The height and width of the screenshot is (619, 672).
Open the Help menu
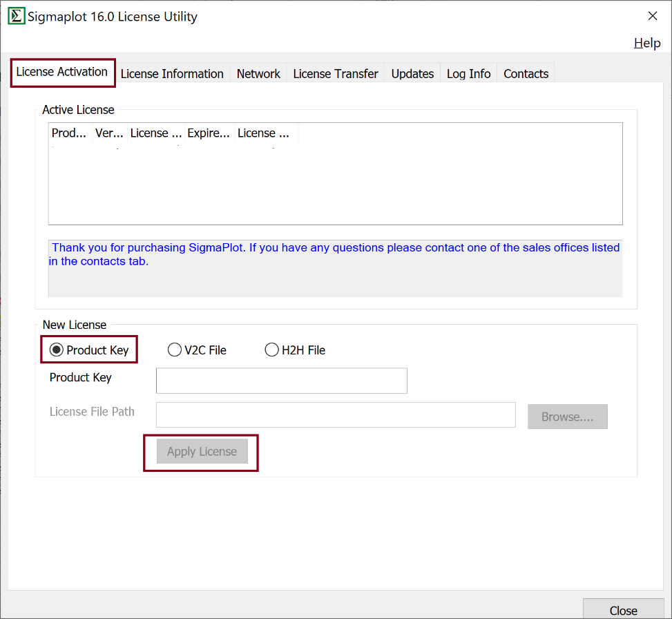[646, 43]
